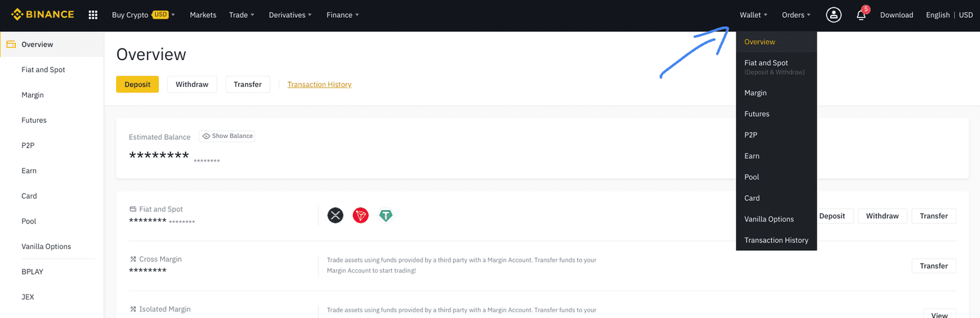This screenshot has height=318, width=980.
Task: Click the Tether coin icon
Action: [x=385, y=216]
